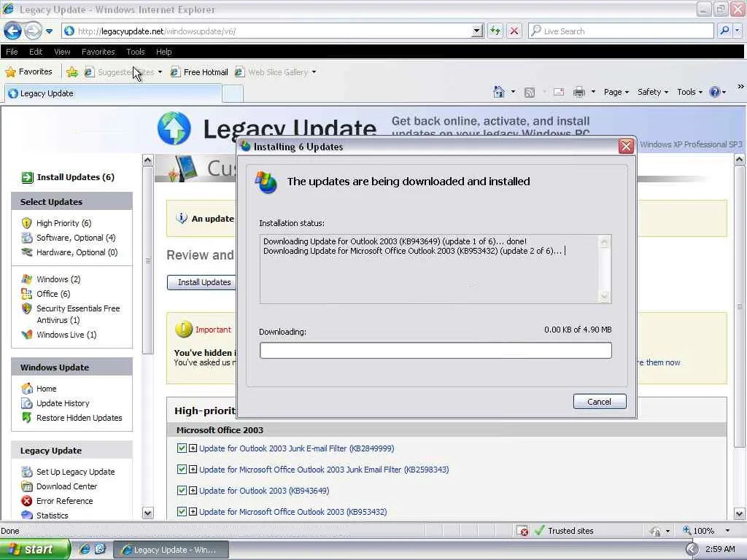Click the main page scrollbar down arrow
The height and width of the screenshot is (560, 747).
tap(740, 514)
